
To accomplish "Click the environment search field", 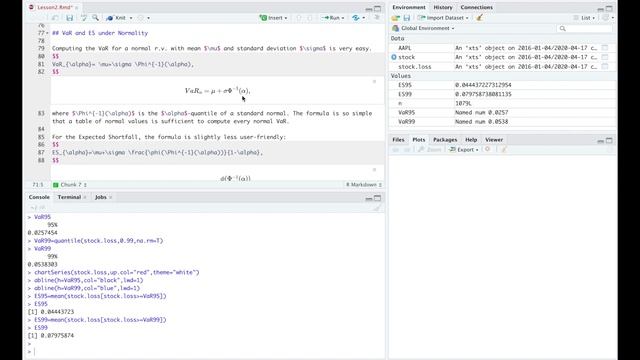I will 584,28.
